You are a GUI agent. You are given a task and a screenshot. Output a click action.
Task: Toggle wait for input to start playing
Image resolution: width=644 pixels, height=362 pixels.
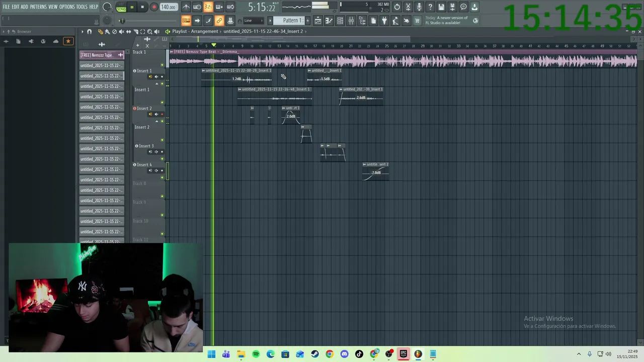click(197, 7)
